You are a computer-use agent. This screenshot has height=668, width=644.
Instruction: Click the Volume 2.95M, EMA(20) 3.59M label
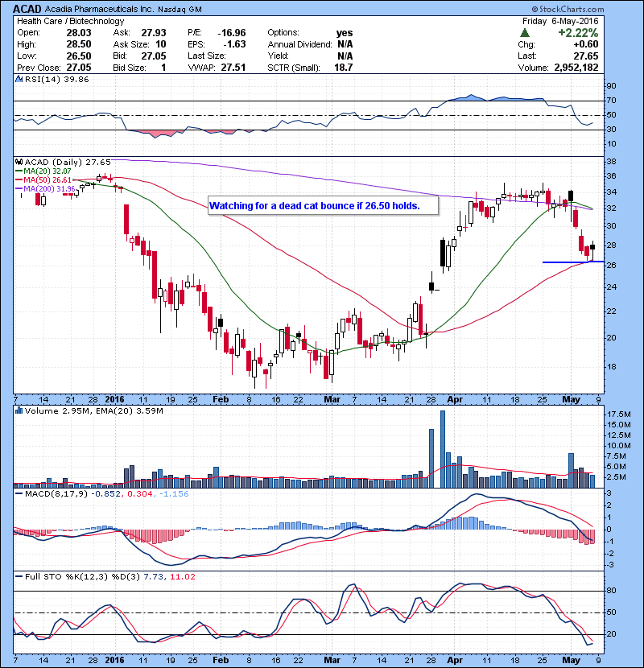pyautogui.click(x=93, y=410)
